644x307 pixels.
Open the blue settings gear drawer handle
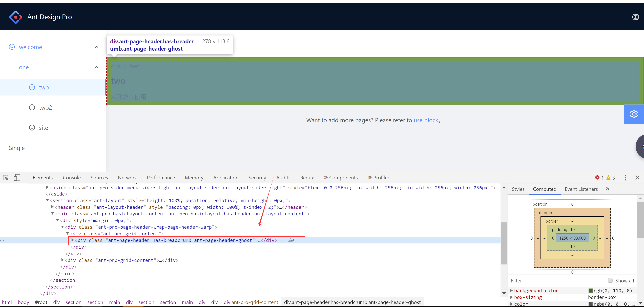click(x=634, y=114)
